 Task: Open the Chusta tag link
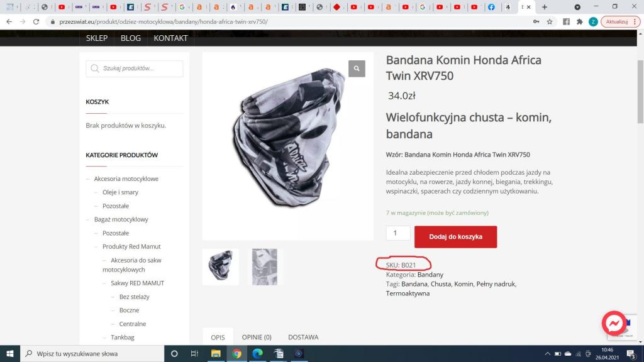440,284
